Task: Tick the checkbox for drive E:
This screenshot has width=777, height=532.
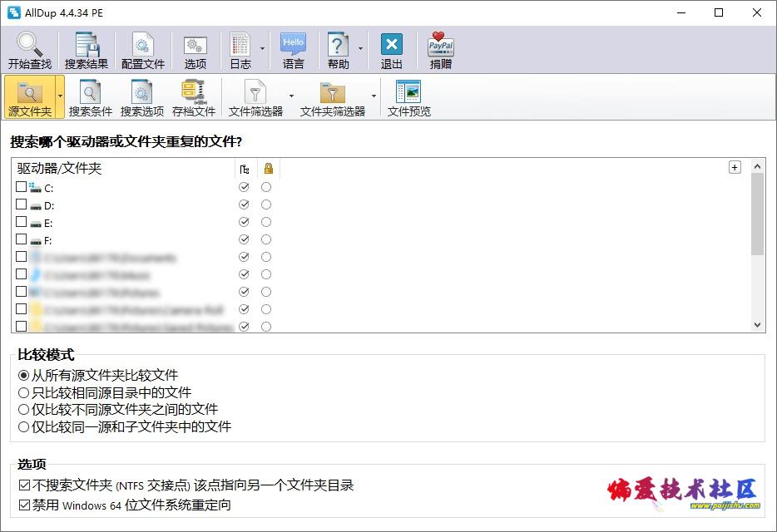Action: (21, 221)
